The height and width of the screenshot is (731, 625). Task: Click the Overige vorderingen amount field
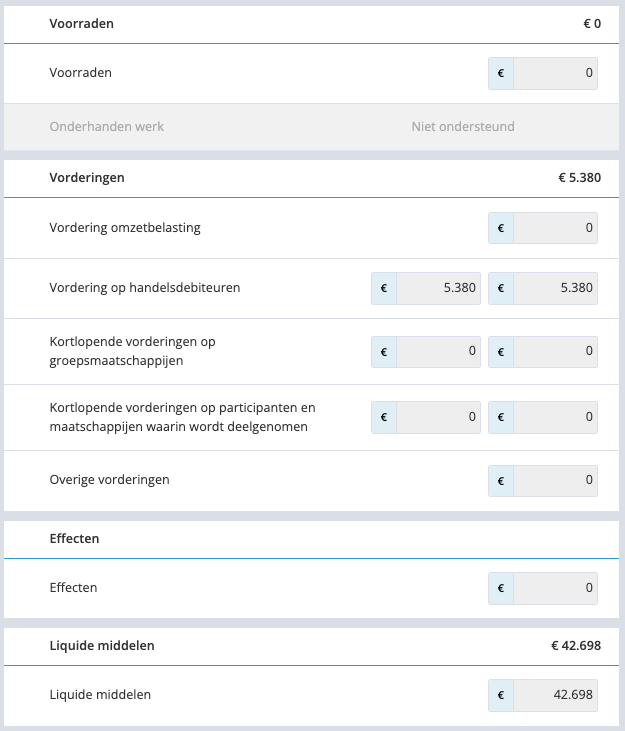pos(555,481)
